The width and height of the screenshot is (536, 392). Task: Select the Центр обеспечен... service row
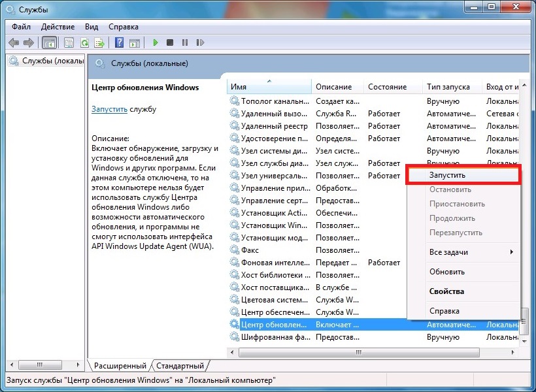click(x=317, y=312)
